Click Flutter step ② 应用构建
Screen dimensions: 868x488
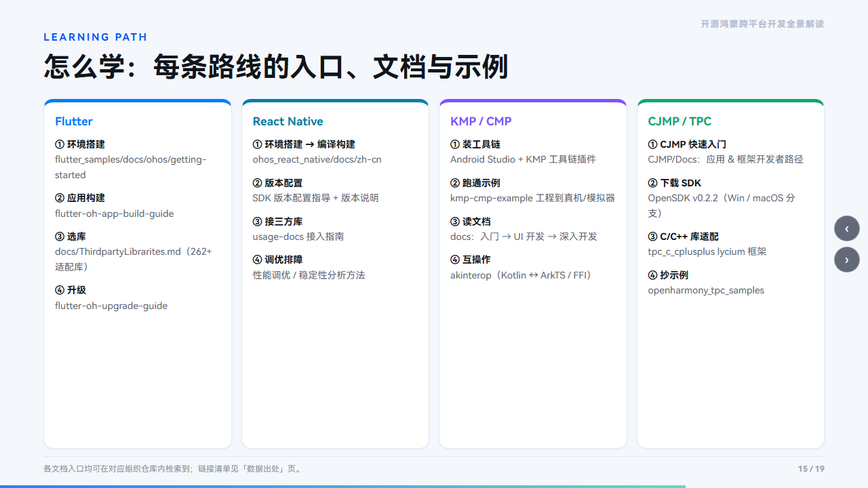point(80,198)
